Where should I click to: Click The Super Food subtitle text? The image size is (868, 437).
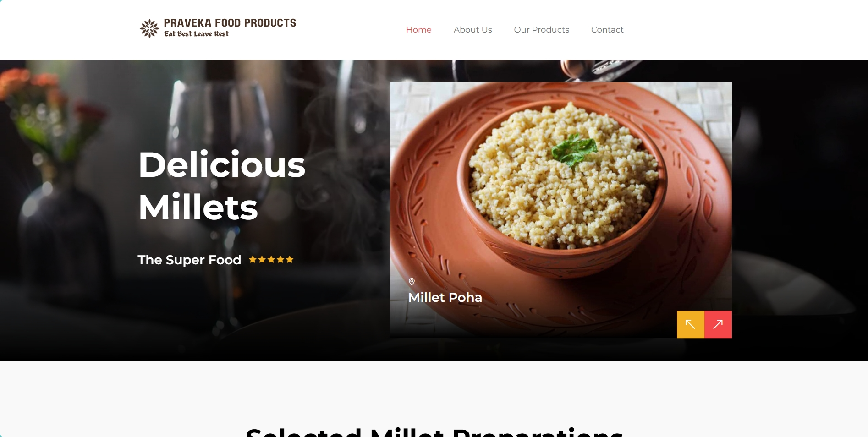click(189, 260)
